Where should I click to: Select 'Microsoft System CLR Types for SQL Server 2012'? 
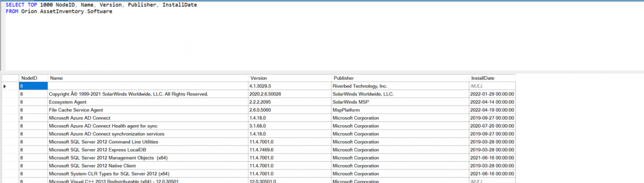[x=148, y=174]
